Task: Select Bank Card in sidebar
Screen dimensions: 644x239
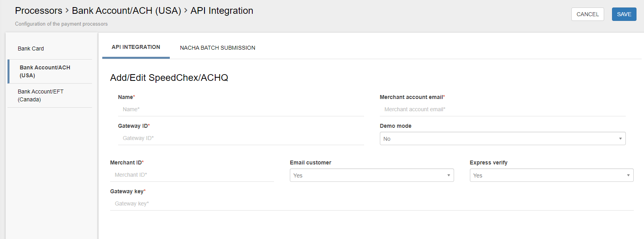Action: tap(50, 49)
